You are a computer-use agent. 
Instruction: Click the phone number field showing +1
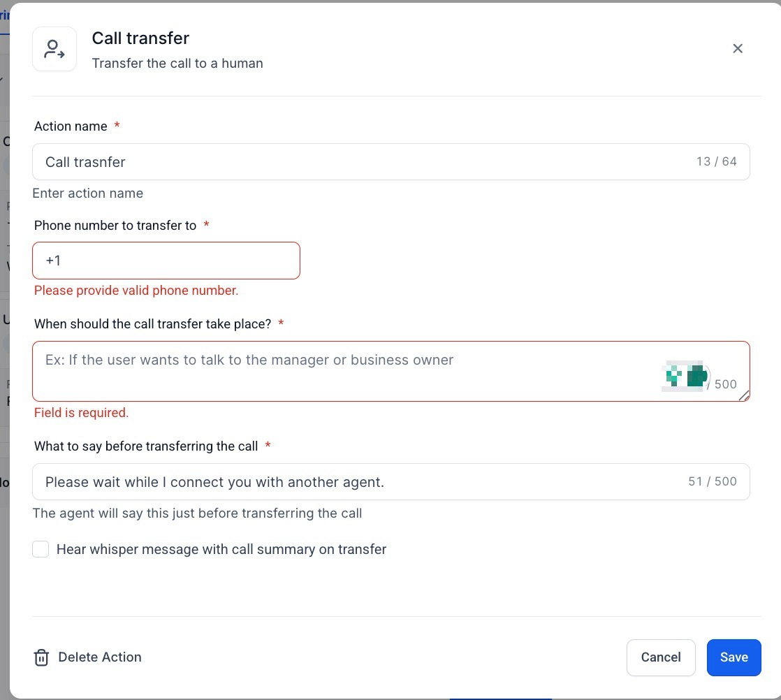[166, 261]
